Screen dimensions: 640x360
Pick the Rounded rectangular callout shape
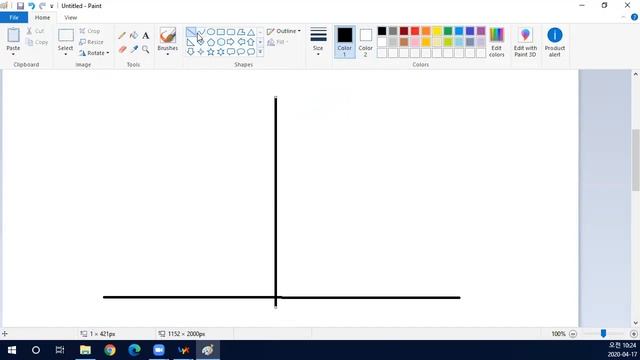pos(231,52)
